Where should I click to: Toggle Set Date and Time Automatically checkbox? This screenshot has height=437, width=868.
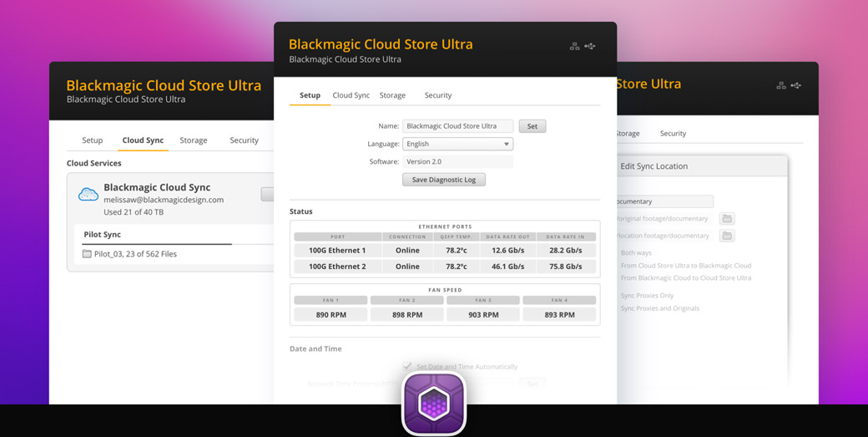coord(407,366)
